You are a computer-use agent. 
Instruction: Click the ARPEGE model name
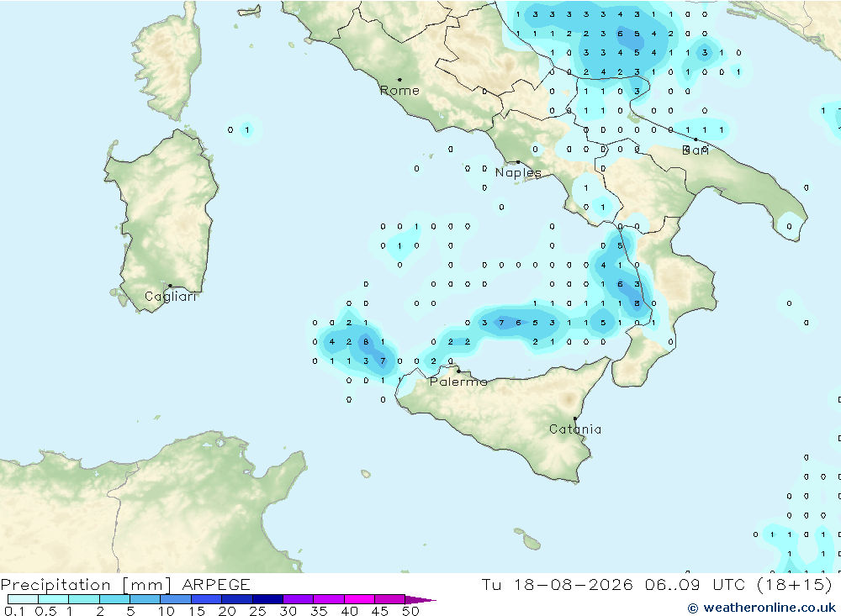tap(216, 584)
